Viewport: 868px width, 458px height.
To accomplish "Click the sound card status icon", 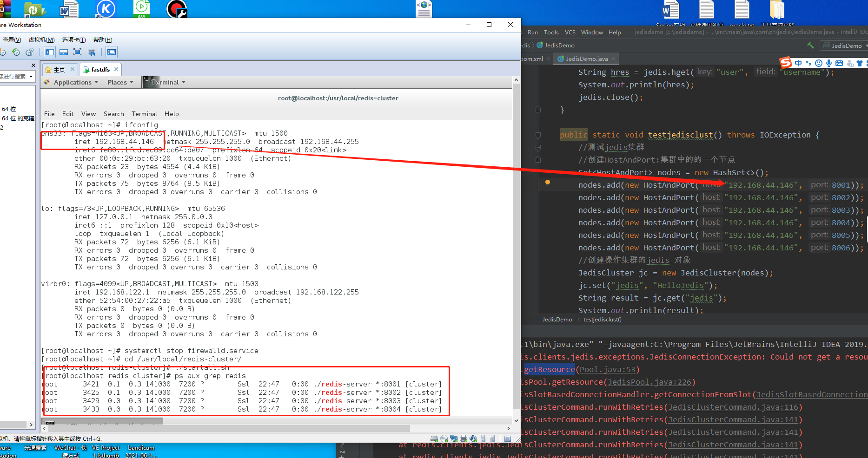I will [x=473, y=438].
